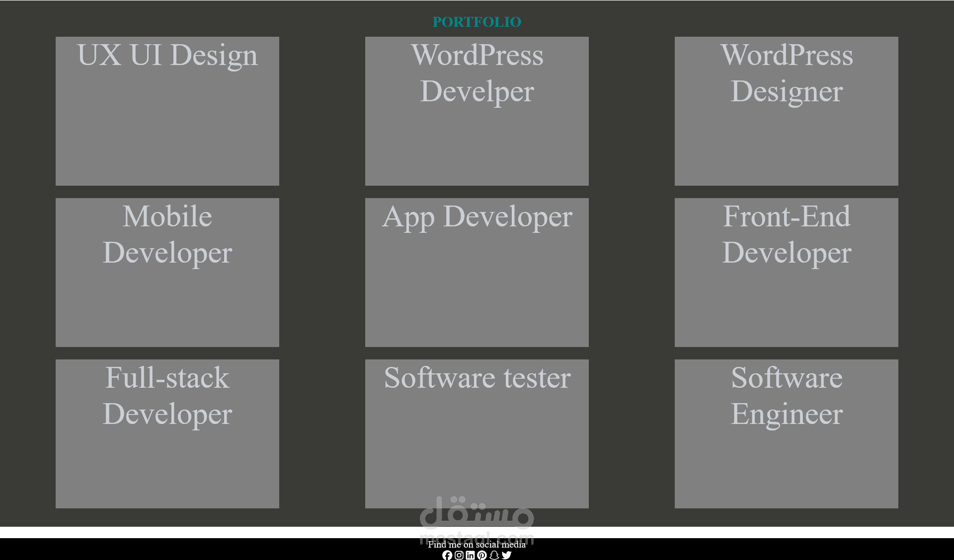Open the Full-stack Developer card
The width and height of the screenshot is (954, 560).
point(167,464)
